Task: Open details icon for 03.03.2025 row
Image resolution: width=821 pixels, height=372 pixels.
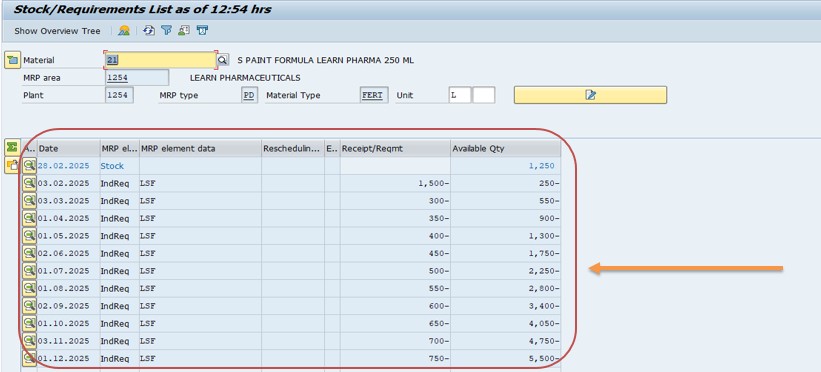Action: [x=29, y=201]
